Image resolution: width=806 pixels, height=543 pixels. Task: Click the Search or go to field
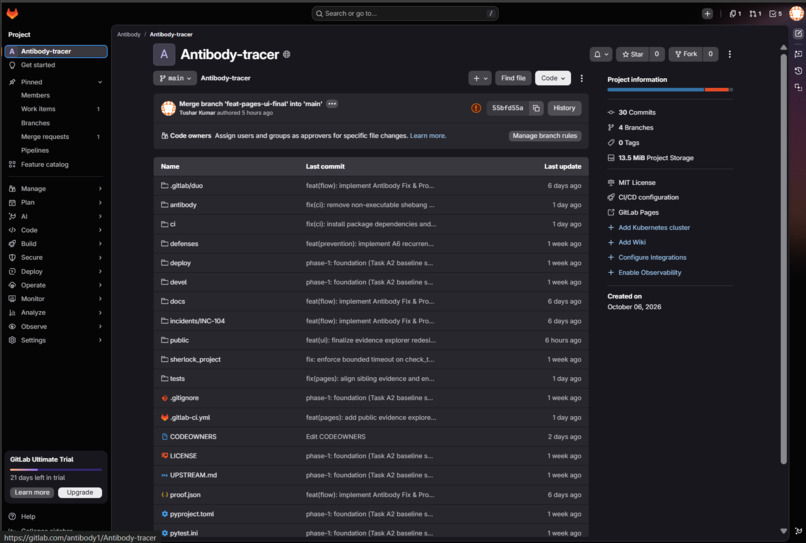pyautogui.click(x=405, y=14)
